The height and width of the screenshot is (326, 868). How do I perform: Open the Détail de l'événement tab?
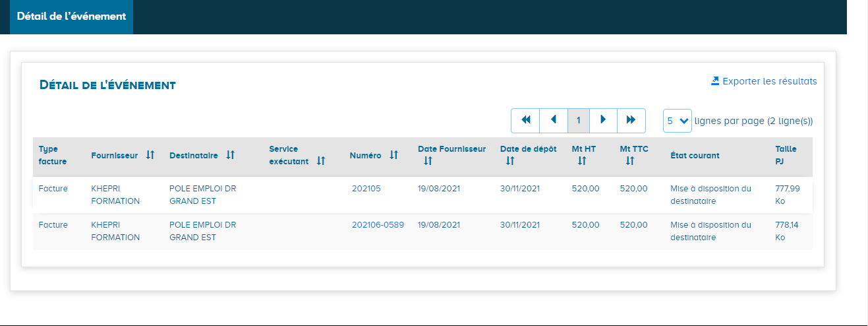point(71,16)
